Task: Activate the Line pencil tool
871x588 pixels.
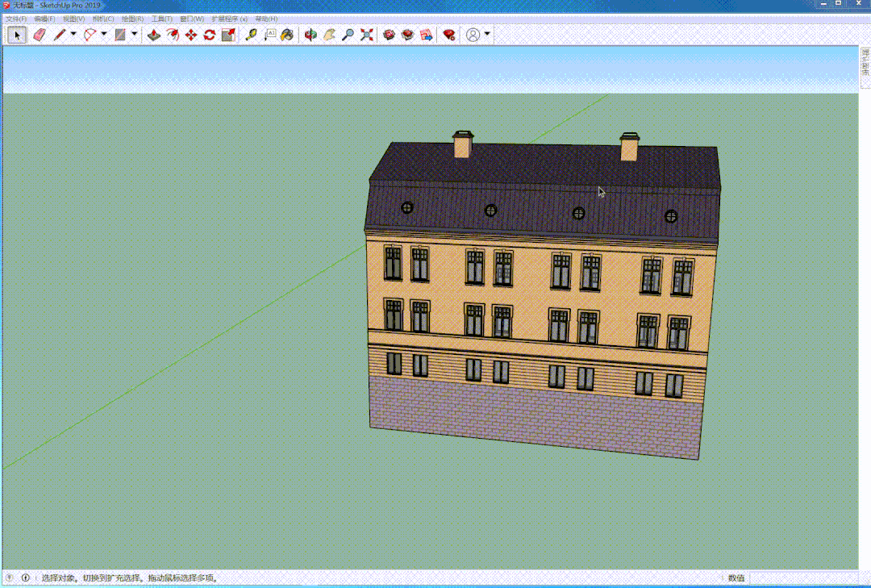Action: point(59,35)
